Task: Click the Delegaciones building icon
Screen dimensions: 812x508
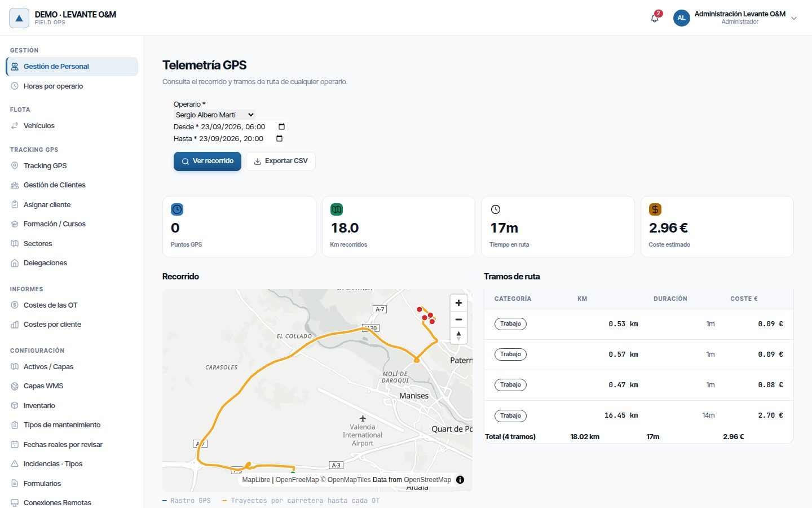Action: [x=15, y=263]
